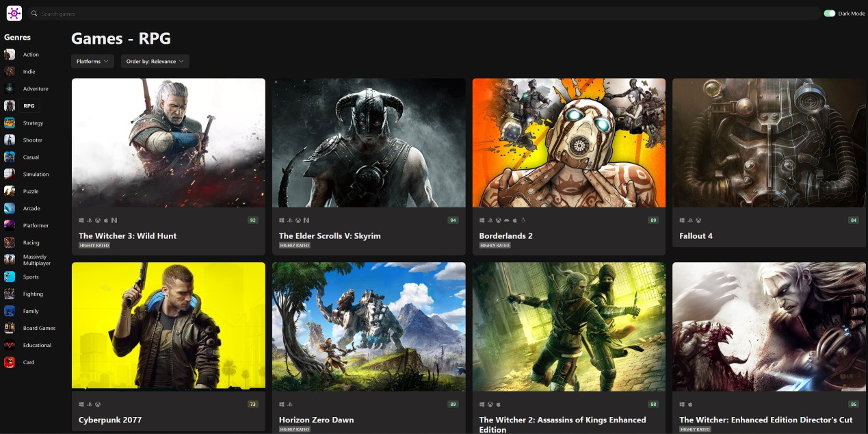
Task: Select the Shooter genre label
Action: tap(32, 140)
